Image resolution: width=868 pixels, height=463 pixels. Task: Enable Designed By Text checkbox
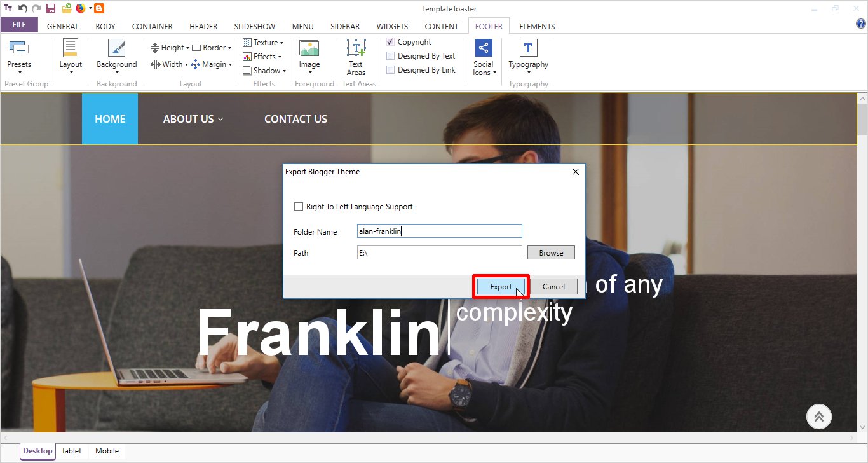[391, 56]
